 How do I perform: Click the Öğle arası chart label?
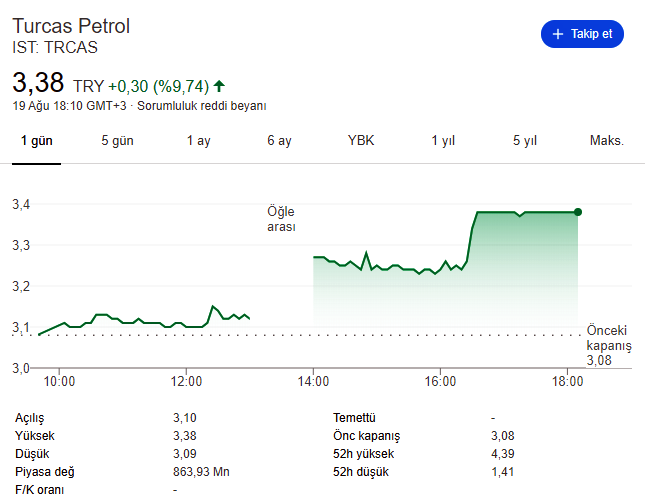(281, 220)
